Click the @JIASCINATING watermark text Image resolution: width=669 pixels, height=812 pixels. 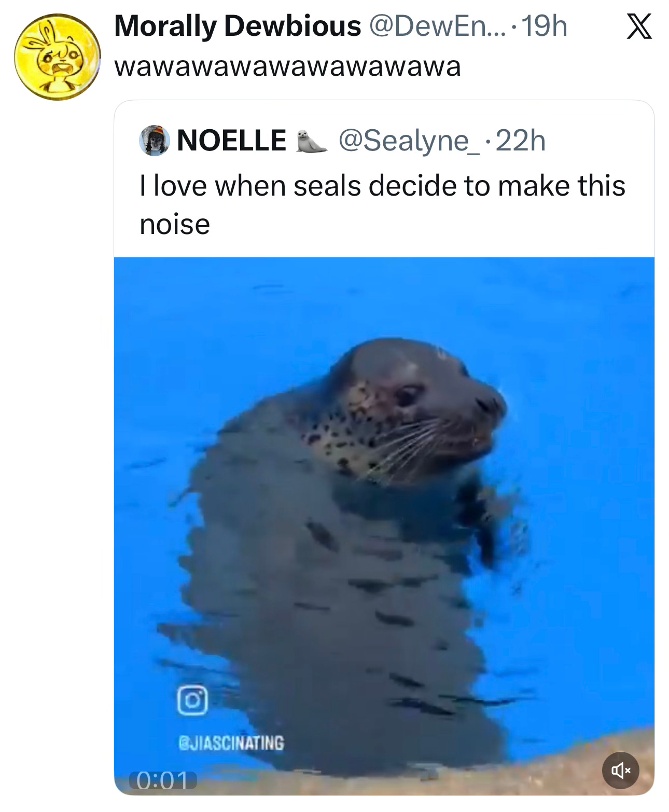click(231, 743)
